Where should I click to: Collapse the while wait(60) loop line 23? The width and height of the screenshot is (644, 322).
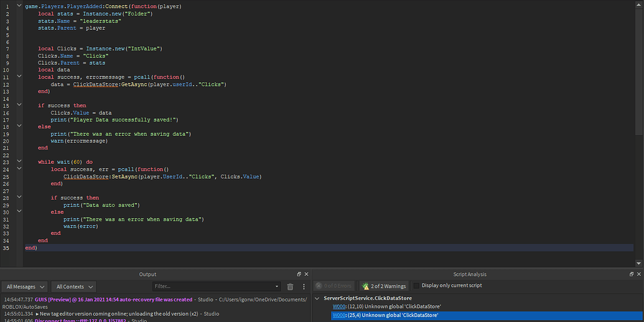point(19,162)
